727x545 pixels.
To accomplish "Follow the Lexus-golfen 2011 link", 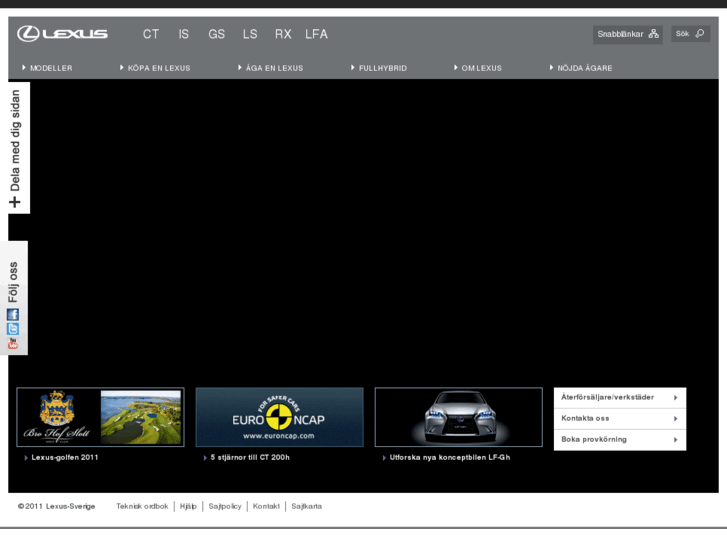I will (x=64, y=457).
